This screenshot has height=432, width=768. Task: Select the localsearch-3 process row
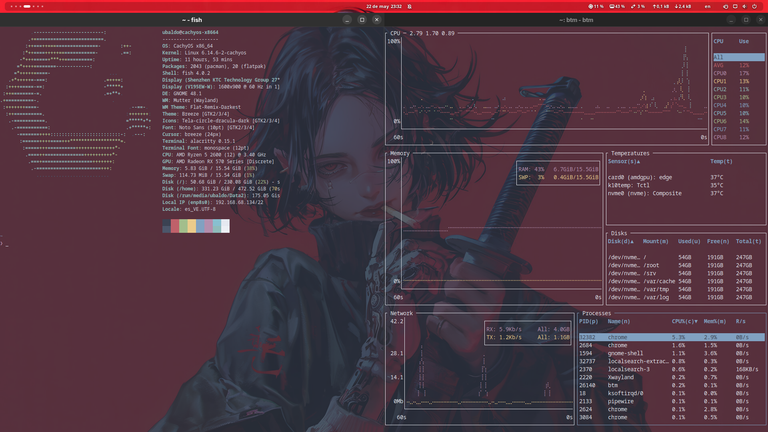tap(672, 369)
